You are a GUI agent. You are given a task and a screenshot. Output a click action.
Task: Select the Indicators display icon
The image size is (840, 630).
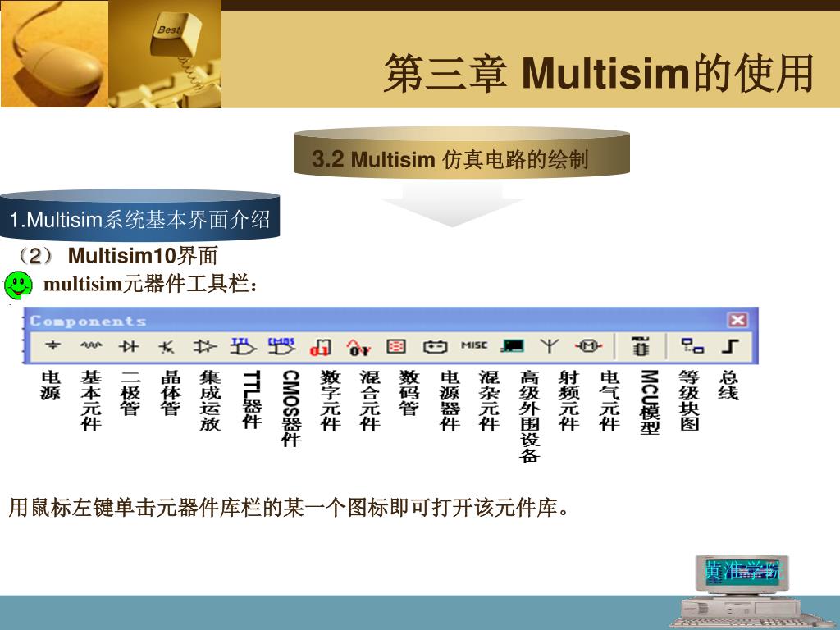pyautogui.click(x=396, y=347)
